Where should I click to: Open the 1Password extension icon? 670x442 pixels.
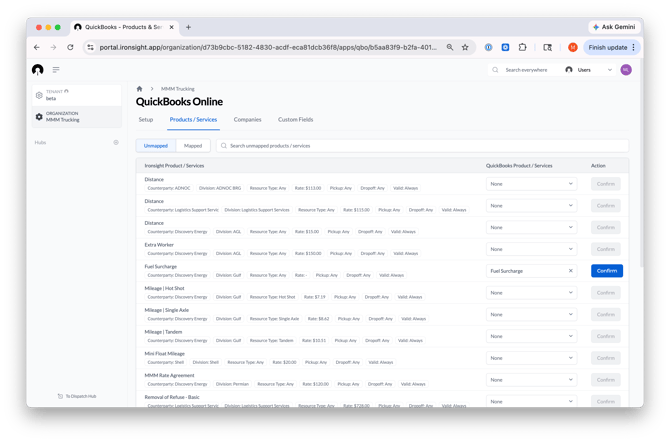488,47
